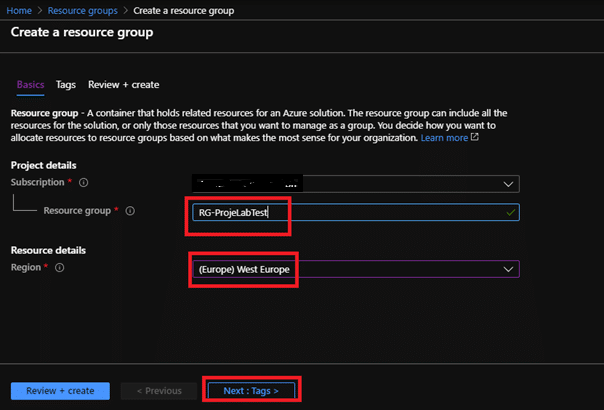The image size is (604, 410).
Task: Show info tooltip for Region
Action: [59, 268]
